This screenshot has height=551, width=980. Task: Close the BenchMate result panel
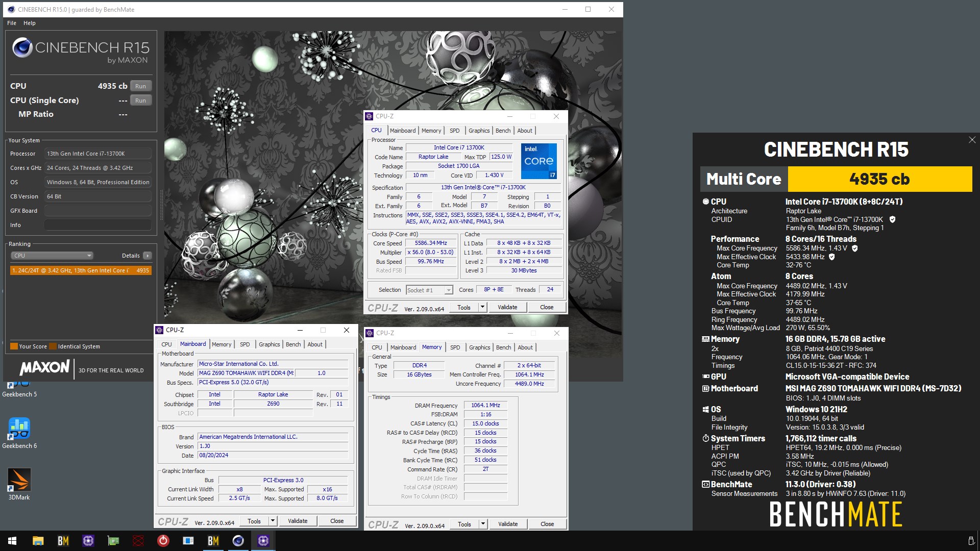(972, 140)
